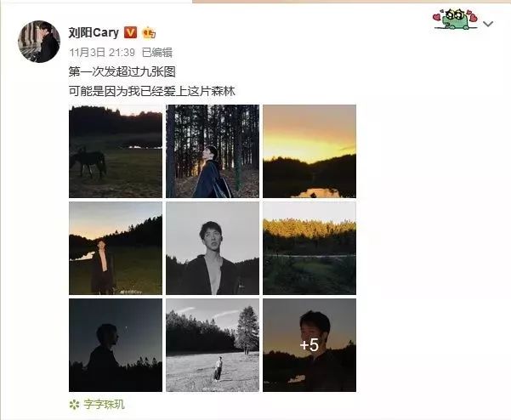Open the man standing in dusk field photo
The width and height of the screenshot is (511, 420).
pos(116,248)
